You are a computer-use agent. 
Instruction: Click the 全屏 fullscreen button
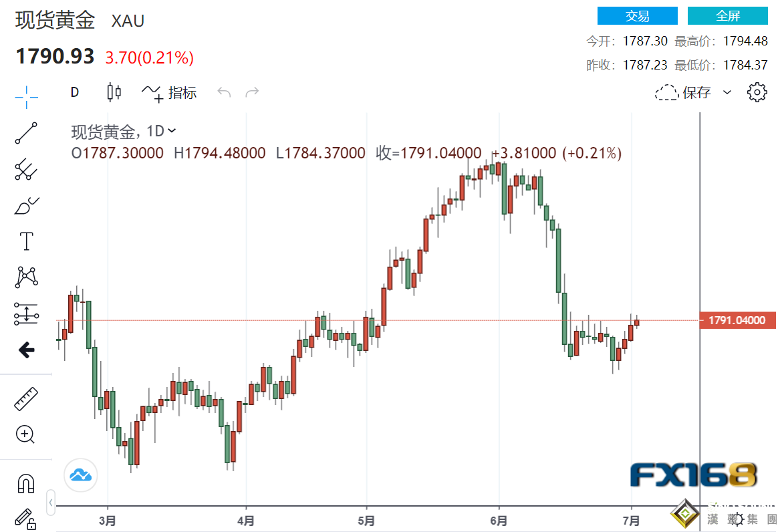pos(728,16)
